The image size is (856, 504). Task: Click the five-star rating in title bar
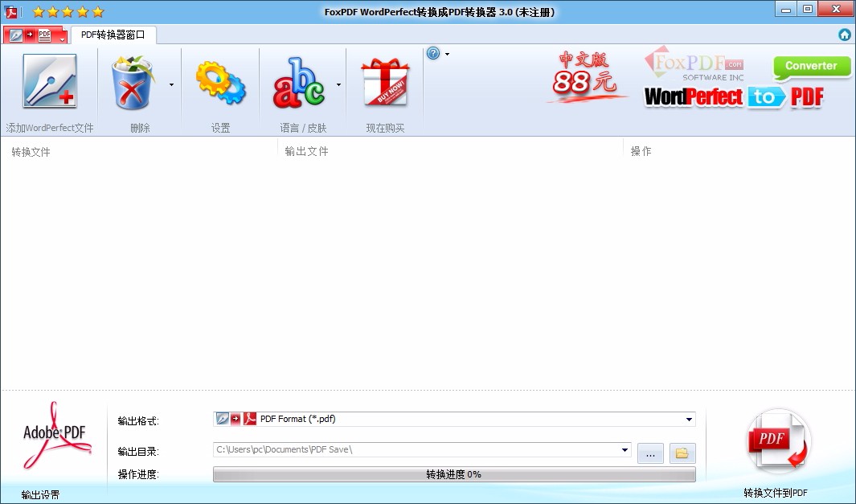coord(68,11)
